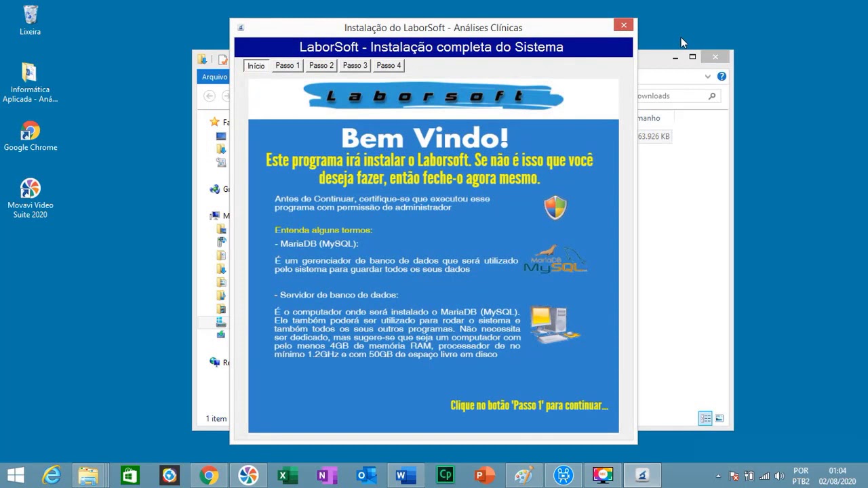Maximize the File Explorer window

click(692, 57)
